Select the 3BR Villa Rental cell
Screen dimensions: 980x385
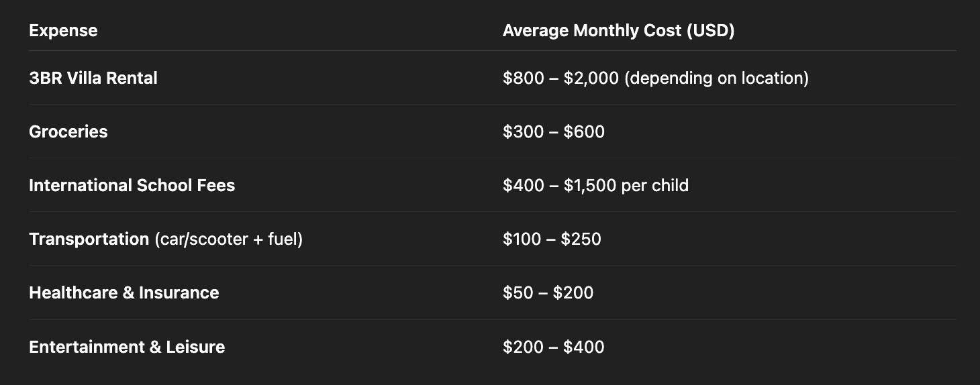click(93, 78)
